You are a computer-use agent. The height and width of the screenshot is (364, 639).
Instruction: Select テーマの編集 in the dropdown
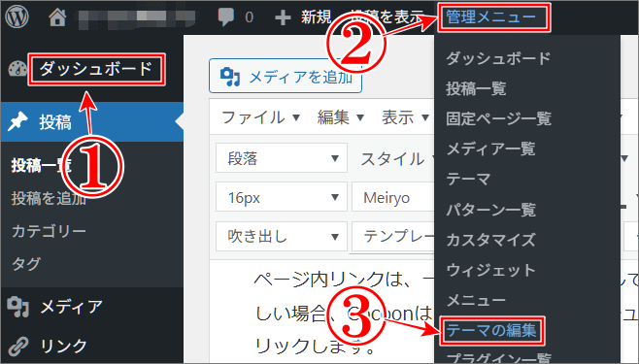tap(492, 330)
